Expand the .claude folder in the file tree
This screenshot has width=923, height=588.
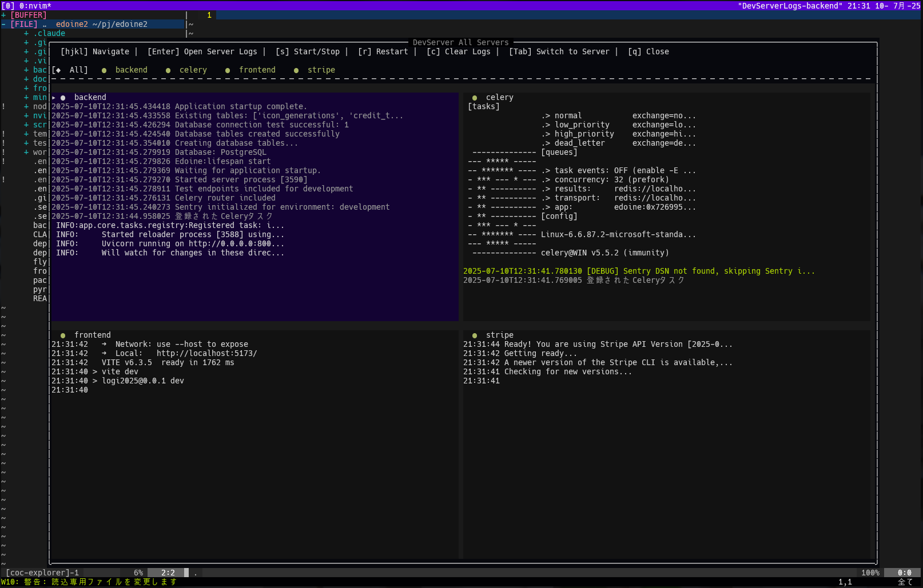[49, 33]
